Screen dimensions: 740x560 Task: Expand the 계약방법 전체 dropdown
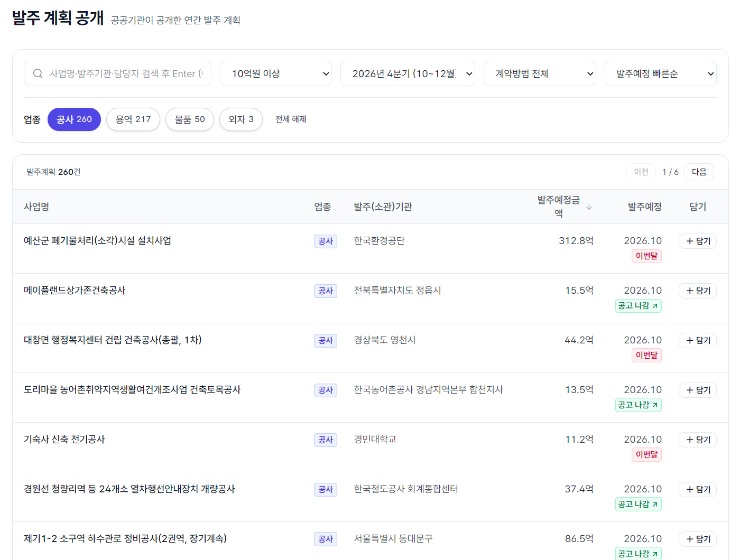pyautogui.click(x=540, y=73)
